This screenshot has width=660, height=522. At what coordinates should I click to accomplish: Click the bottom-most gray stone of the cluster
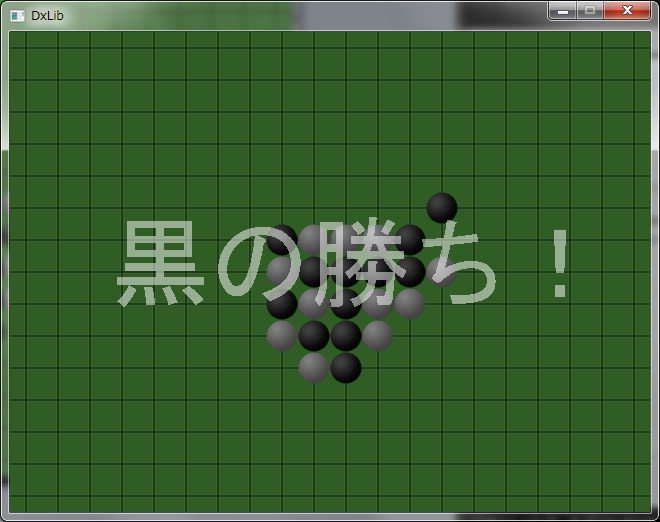pos(314,368)
